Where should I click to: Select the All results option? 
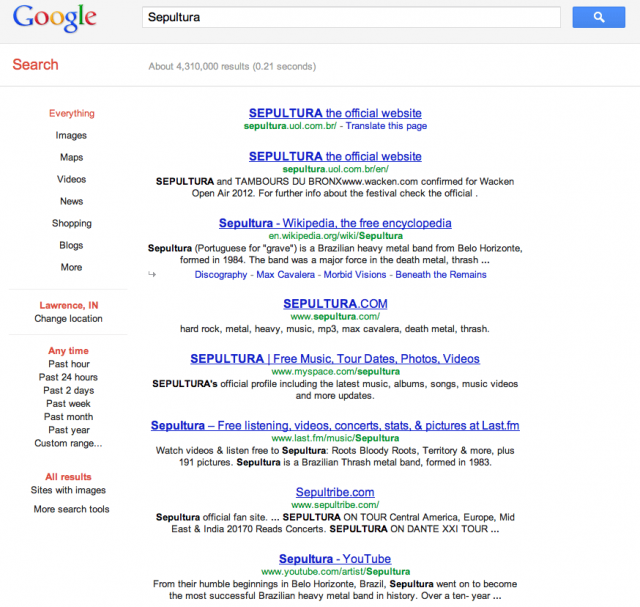(x=68, y=477)
